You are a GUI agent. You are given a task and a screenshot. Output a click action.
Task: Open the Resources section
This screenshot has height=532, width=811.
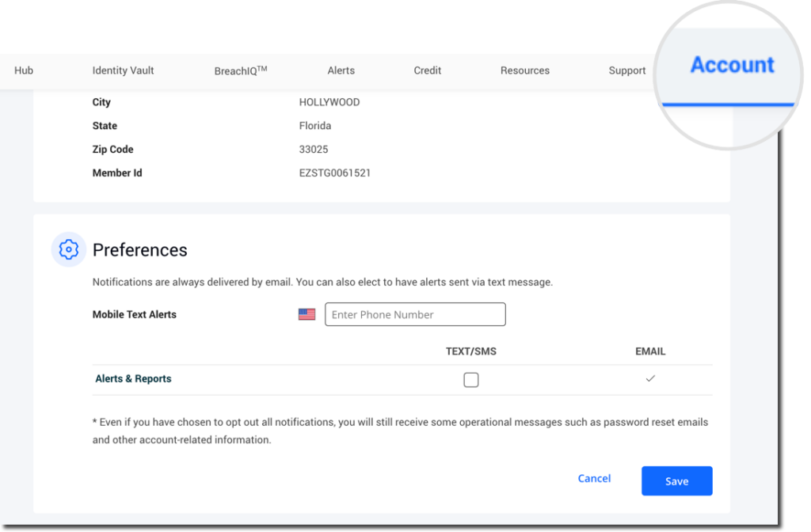tap(524, 70)
